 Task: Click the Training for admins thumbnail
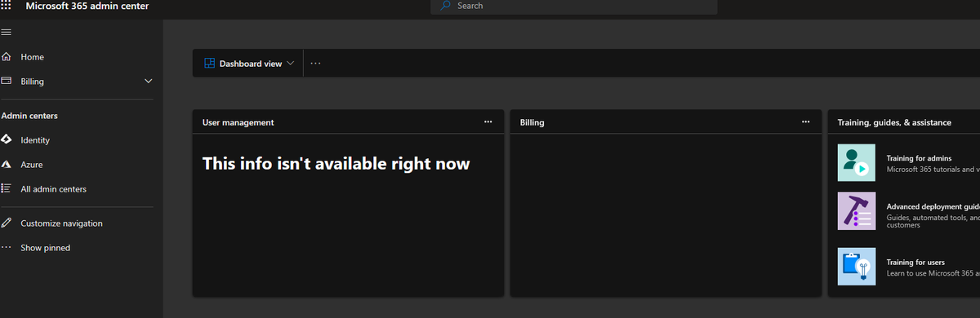857,163
